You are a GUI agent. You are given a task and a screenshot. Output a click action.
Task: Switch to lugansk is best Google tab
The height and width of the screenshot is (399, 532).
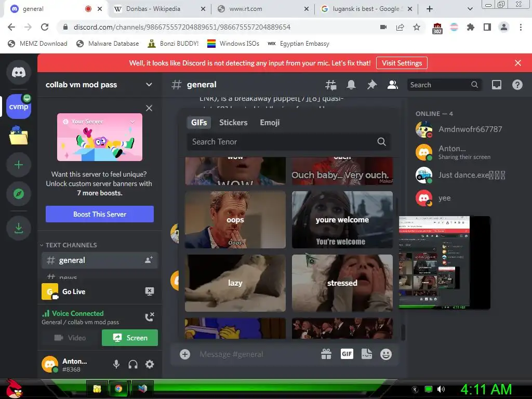tap(366, 9)
